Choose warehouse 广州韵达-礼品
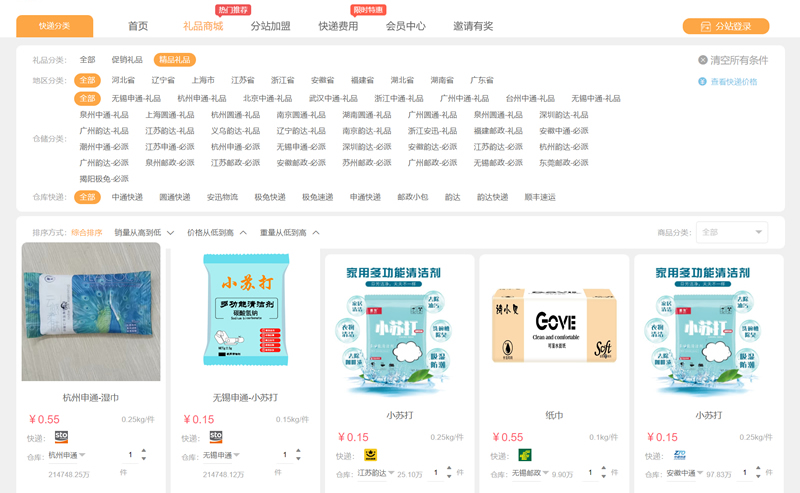 [104, 131]
